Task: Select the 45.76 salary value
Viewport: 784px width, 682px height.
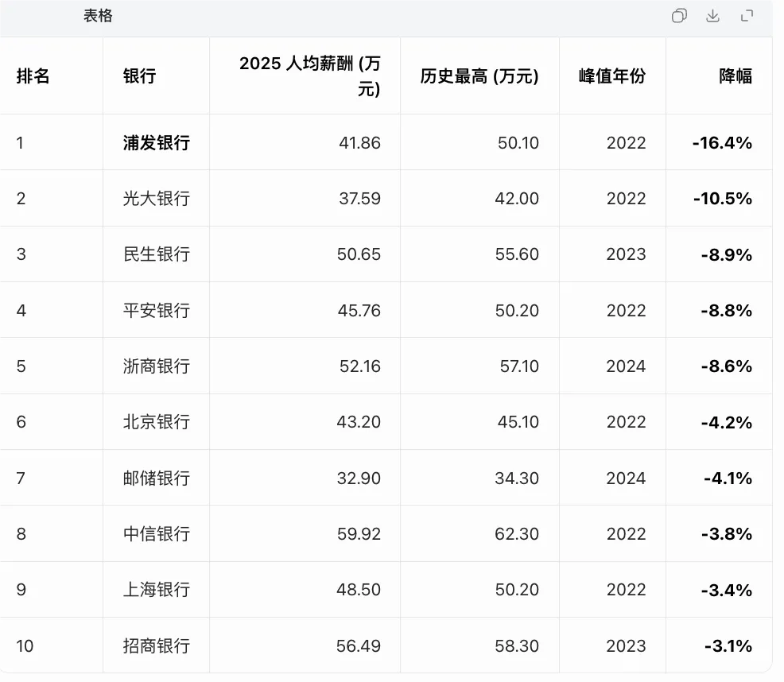Action: pos(359,311)
